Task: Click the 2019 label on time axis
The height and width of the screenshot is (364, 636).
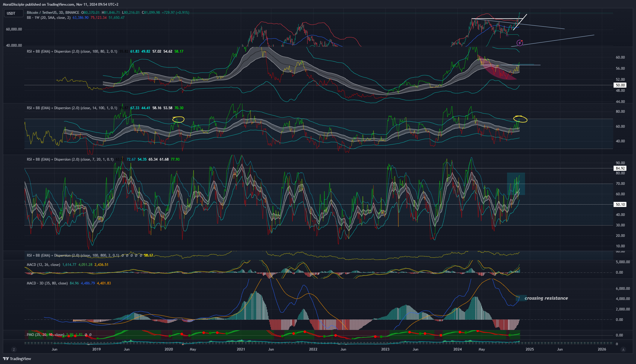Action: (x=96, y=349)
